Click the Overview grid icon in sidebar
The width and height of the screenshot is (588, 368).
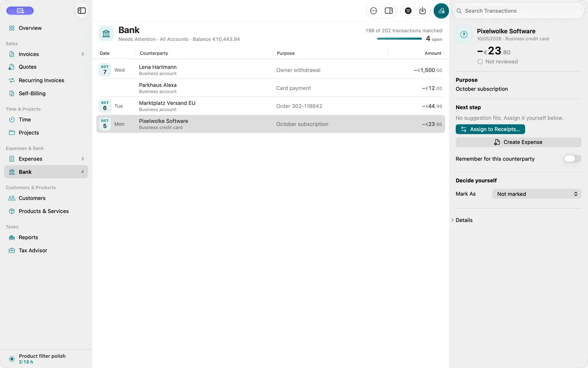tap(12, 28)
